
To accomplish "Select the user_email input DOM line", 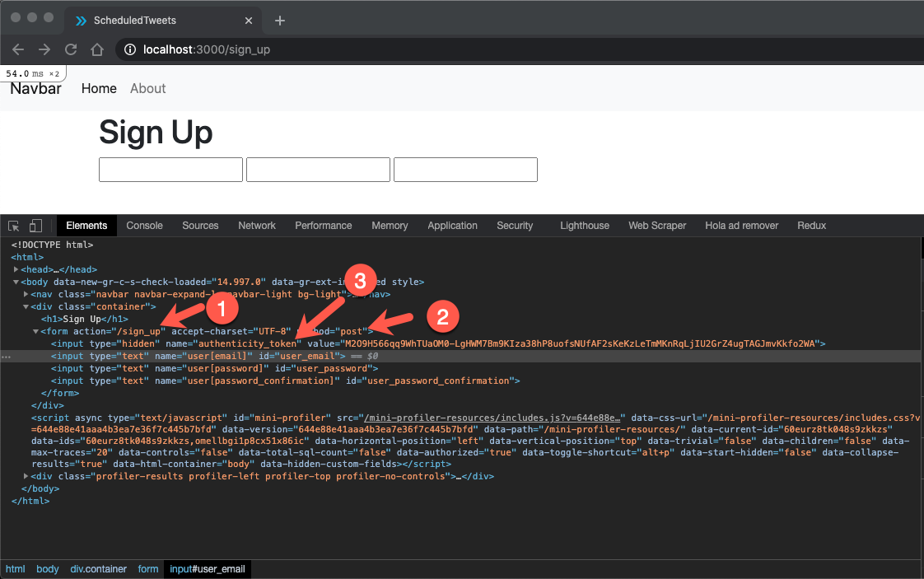I will coord(198,356).
